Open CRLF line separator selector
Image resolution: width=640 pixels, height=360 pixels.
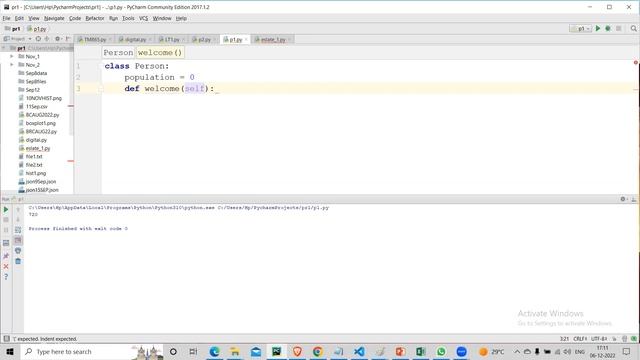point(580,339)
